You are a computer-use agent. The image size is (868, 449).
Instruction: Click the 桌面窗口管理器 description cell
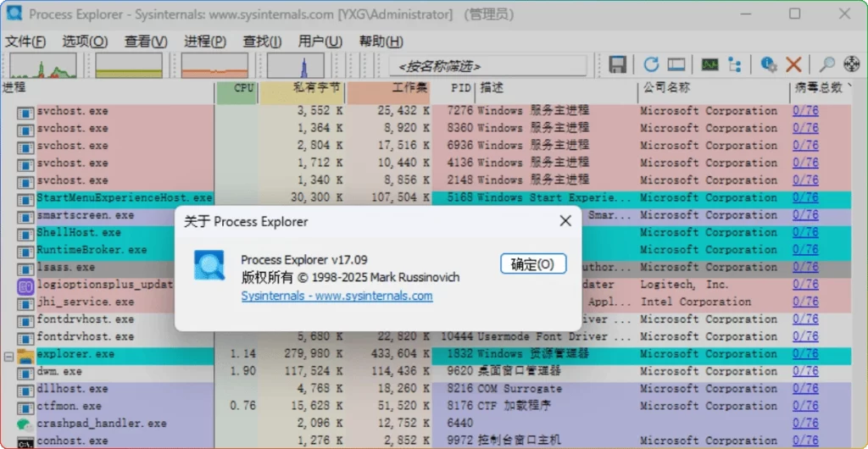(x=520, y=371)
